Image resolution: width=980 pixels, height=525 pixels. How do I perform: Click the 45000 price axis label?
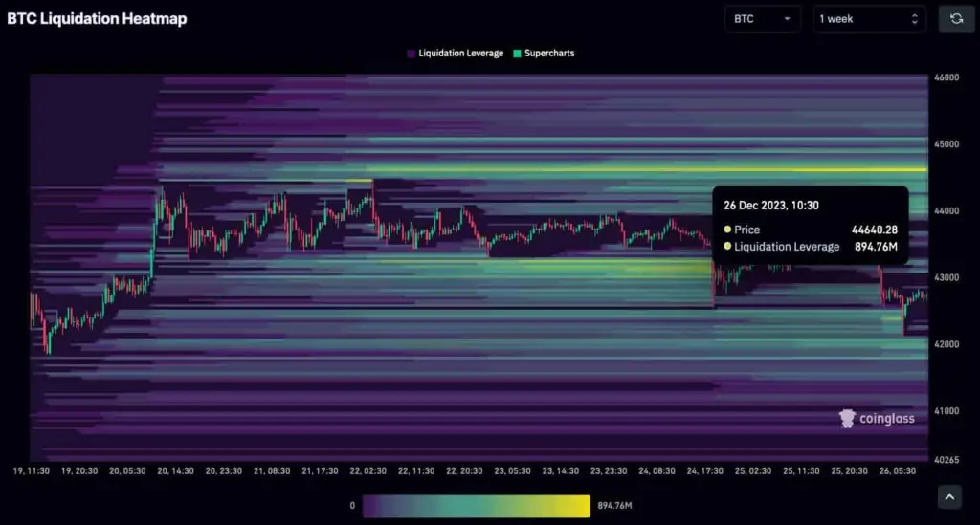(x=947, y=144)
